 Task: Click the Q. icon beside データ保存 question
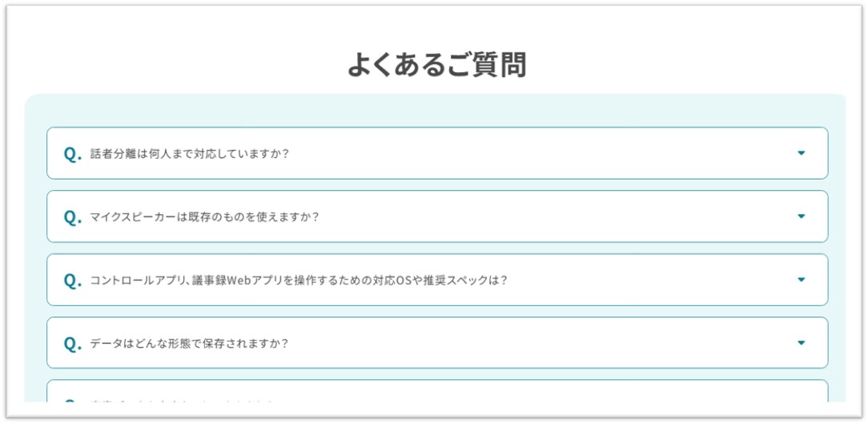point(72,344)
